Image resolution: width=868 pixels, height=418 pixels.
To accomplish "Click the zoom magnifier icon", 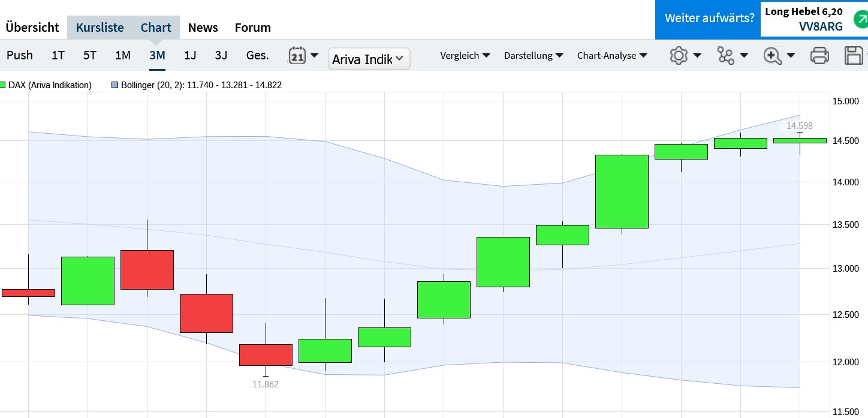I will tap(773, 56).
